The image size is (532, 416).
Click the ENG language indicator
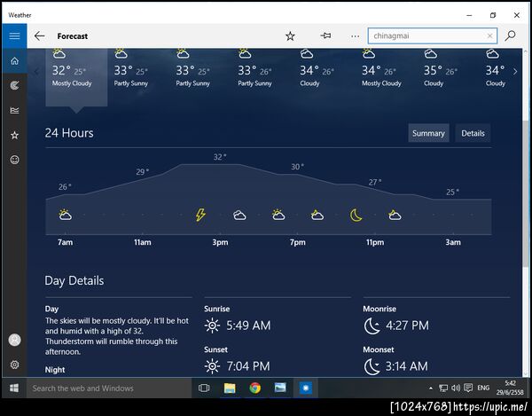click(x=483, y=388)
